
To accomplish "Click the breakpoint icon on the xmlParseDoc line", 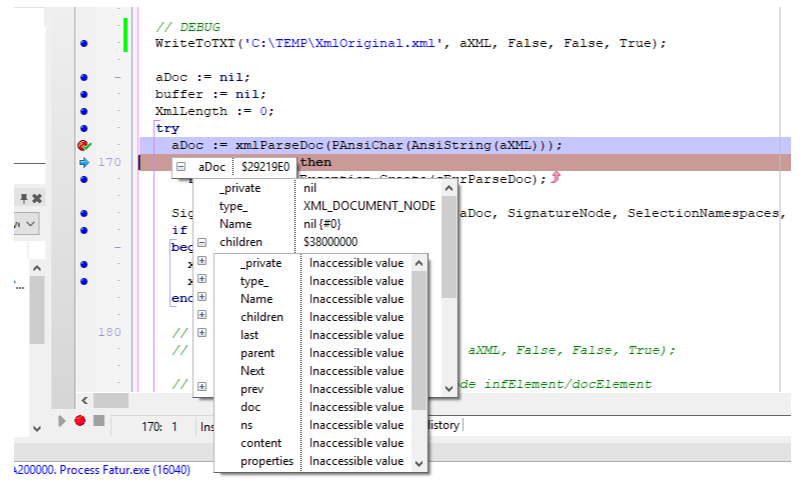I will 84,146.
